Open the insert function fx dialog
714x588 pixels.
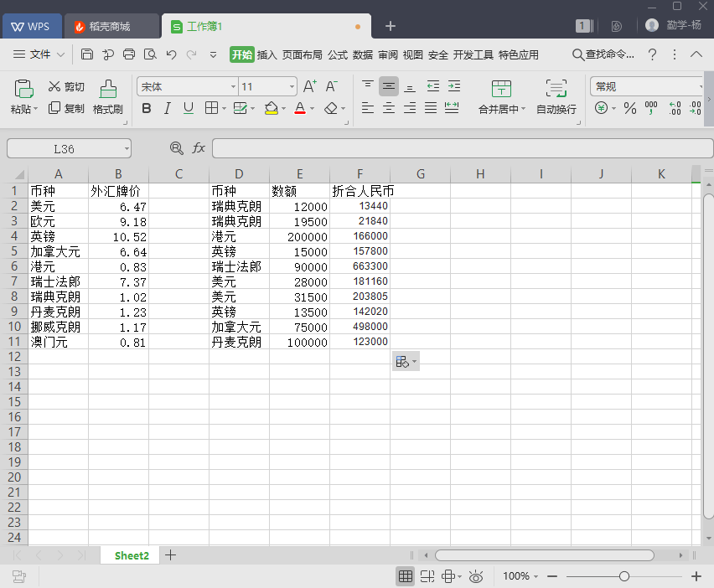click(199, 148)
